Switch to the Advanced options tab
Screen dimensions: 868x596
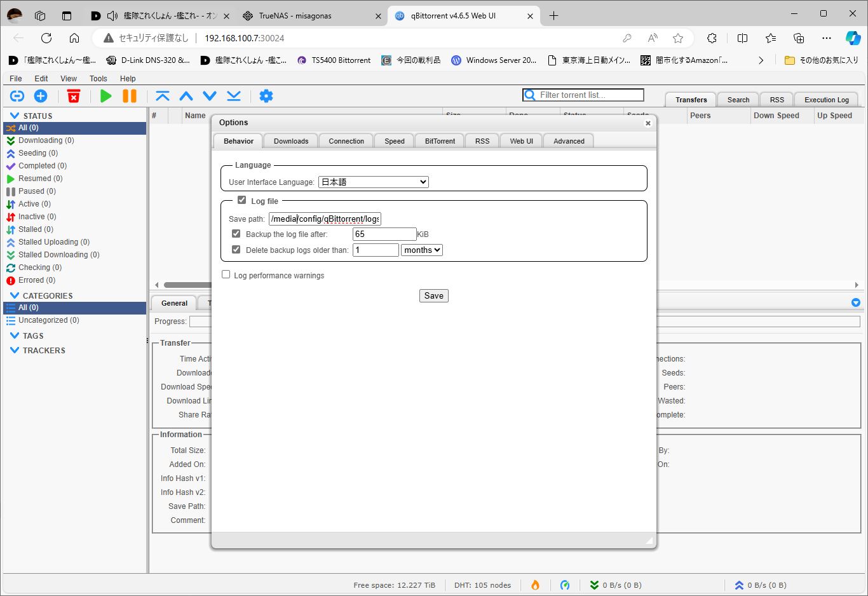[569, 141]
